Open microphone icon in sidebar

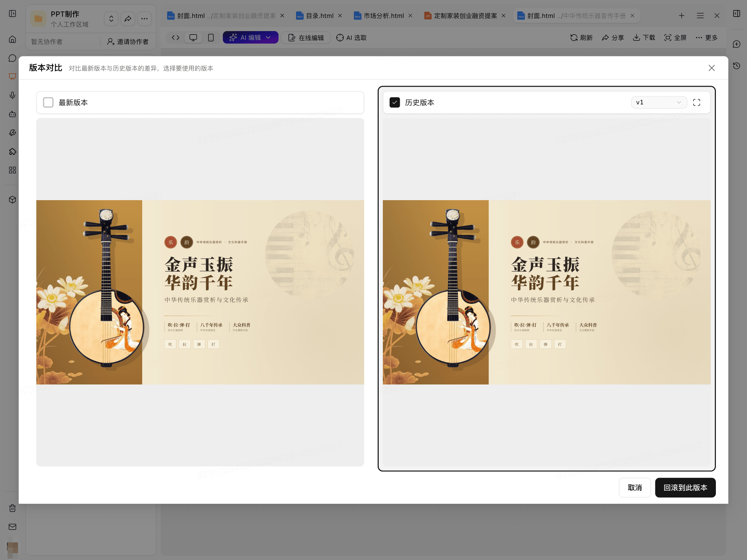[12, 95]
